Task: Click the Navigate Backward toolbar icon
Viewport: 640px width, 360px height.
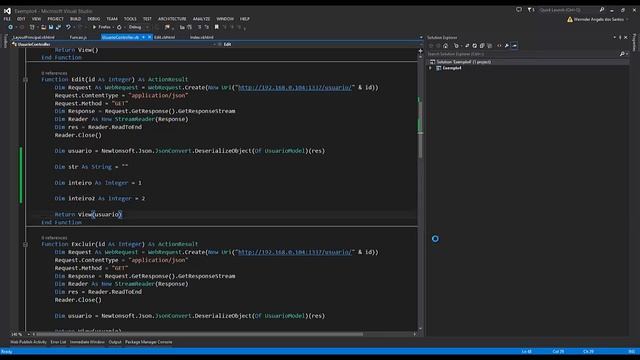Action: [11, 27]
